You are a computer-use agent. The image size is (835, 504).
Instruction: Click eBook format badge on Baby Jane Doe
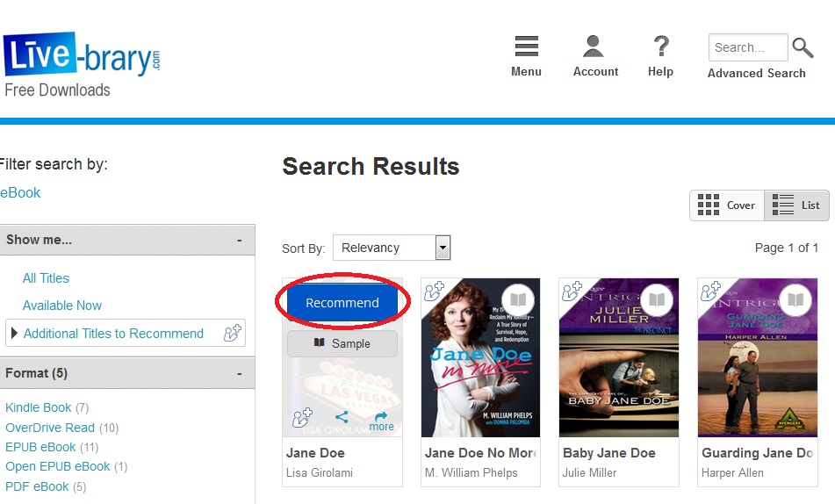coord(656,301)
